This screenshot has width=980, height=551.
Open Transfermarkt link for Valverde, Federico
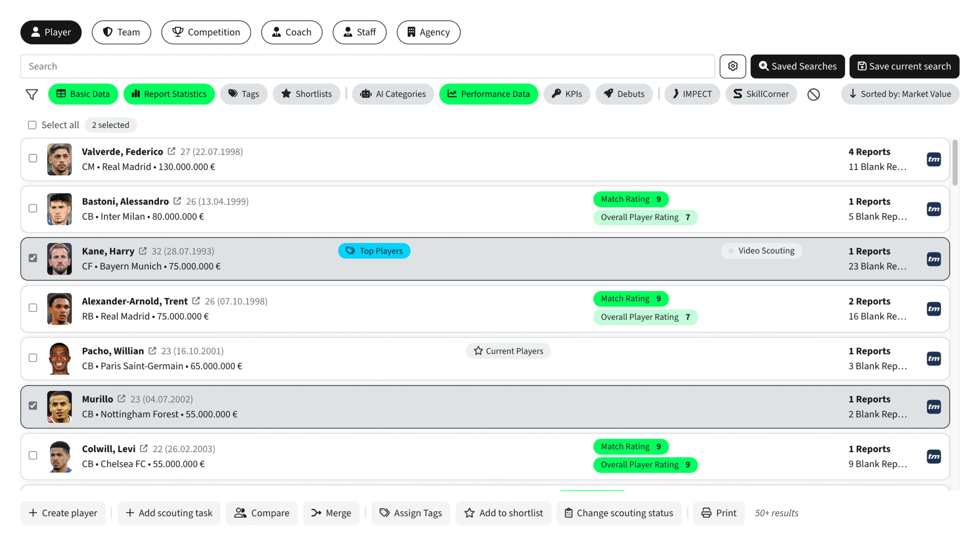click(934, 160)
